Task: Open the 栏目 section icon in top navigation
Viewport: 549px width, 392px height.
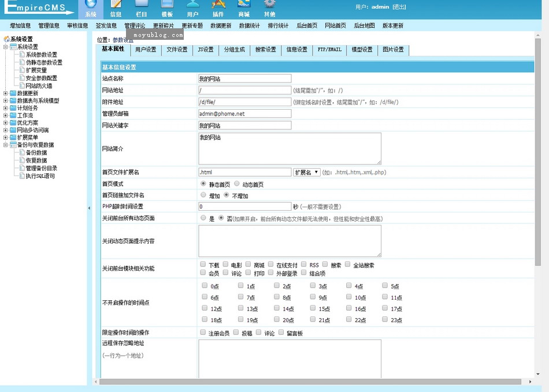Action: click(x=142, y=4)
